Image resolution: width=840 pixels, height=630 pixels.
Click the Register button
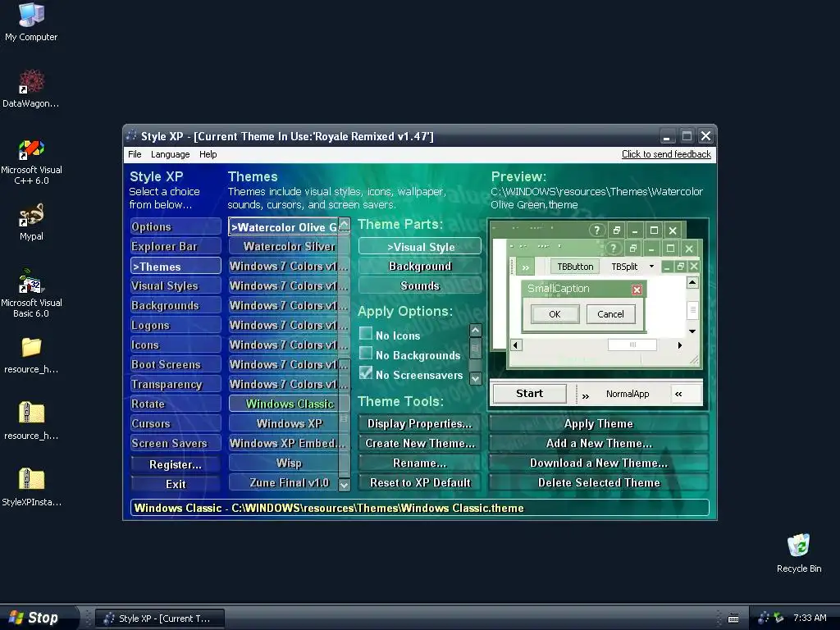click(x=176, y=464)
